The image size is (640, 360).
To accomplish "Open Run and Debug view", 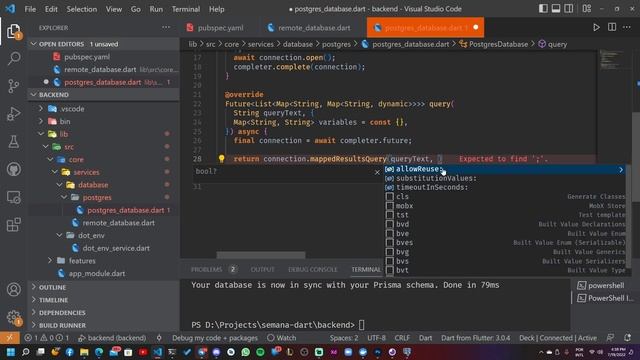I will 13,114.
